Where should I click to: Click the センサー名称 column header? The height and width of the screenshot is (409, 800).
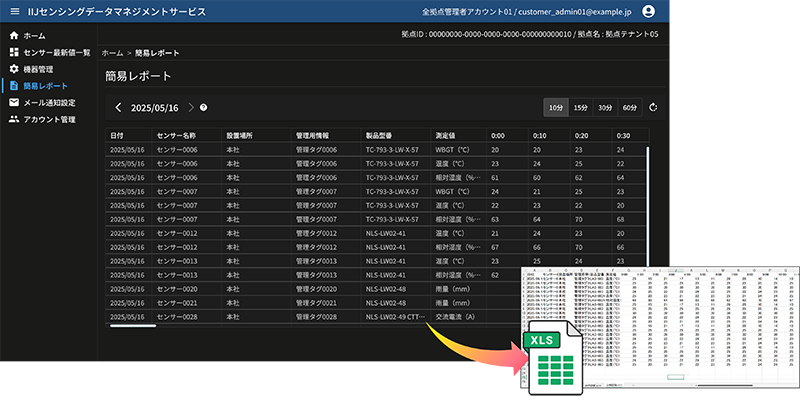click(176, 135)
